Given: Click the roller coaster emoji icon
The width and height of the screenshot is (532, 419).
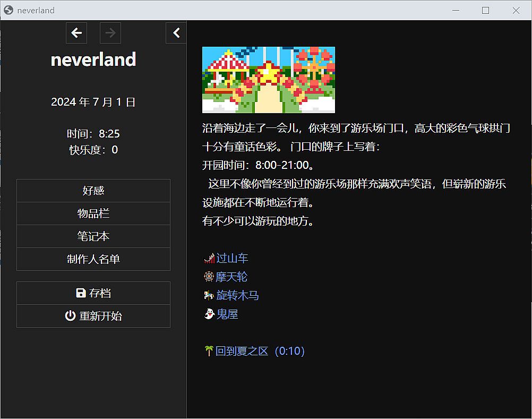Looking at the screenshot, I should tap(209, 259).
